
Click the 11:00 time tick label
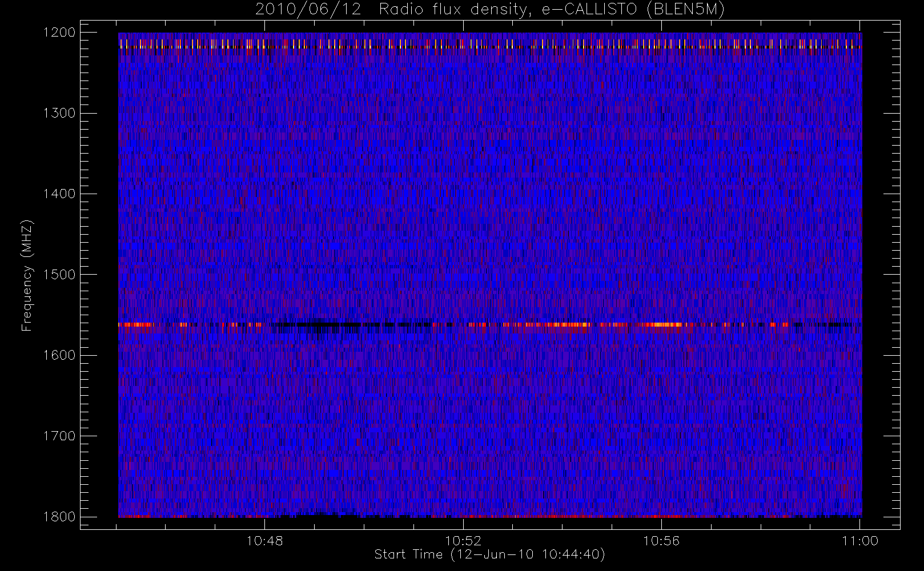(x=860, y=541)
